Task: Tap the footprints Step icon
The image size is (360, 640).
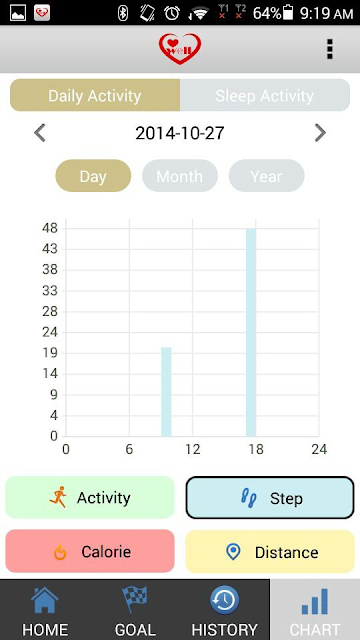Action: (x=249, y=498)
